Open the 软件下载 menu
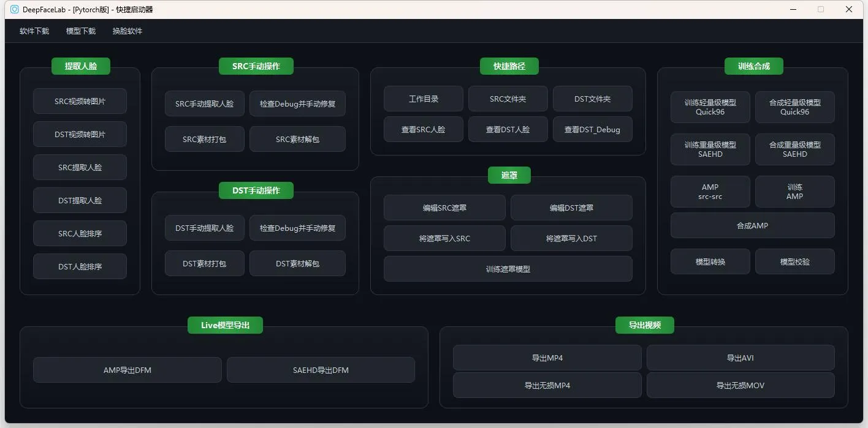Image resolution: width=868 pixels, height=428 pixels. point(34,31)
